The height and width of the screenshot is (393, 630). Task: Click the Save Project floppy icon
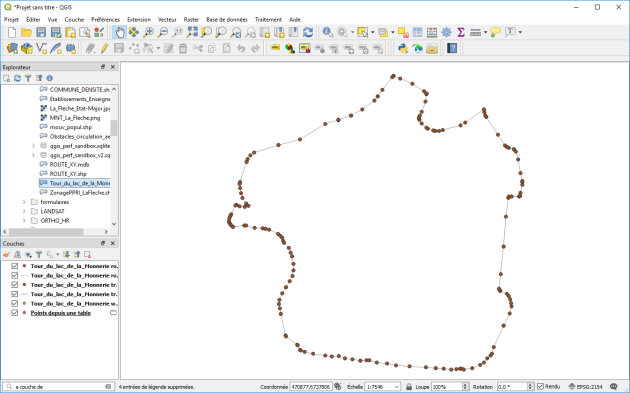(41, 32)
